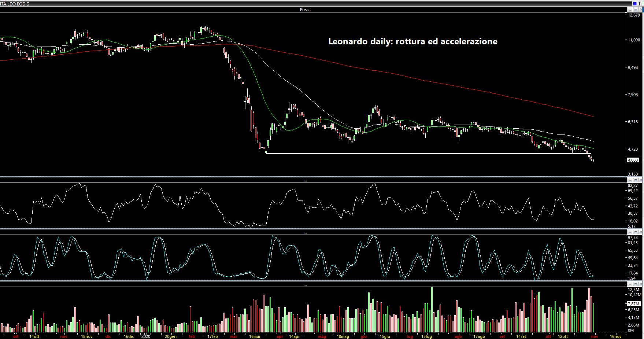The width and height of the screenshot is (644, 339).
Task: Close the RSI oscillator panel
Action: (x=641, y=180)
